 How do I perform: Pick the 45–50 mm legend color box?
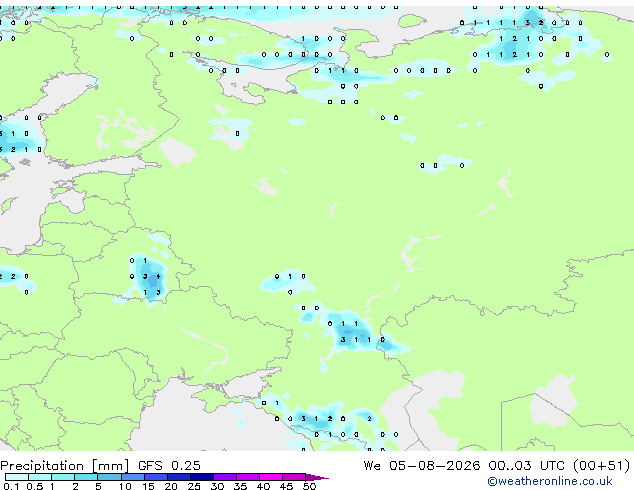294,477
